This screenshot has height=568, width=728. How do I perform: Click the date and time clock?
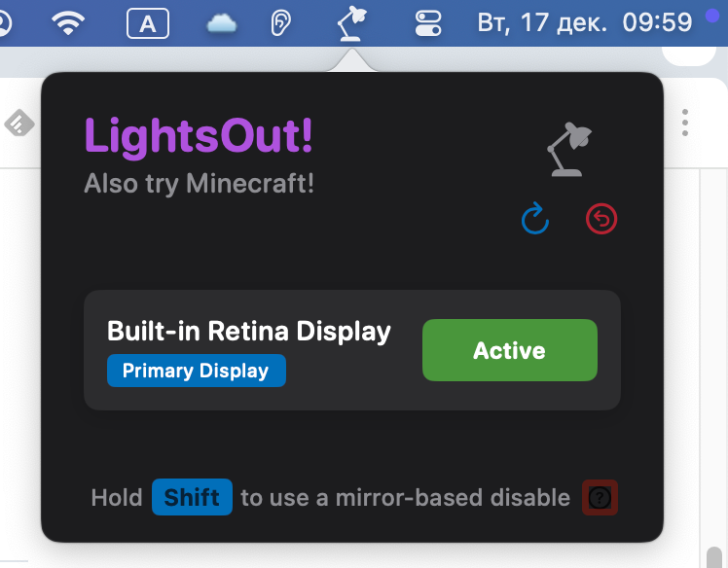point(585,22)
